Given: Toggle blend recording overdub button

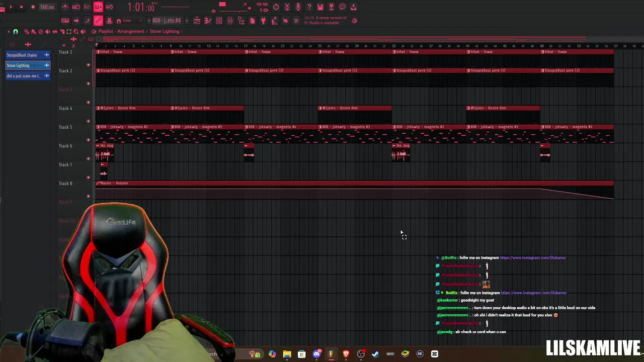Looking at the screenshot, I should 98,7.
